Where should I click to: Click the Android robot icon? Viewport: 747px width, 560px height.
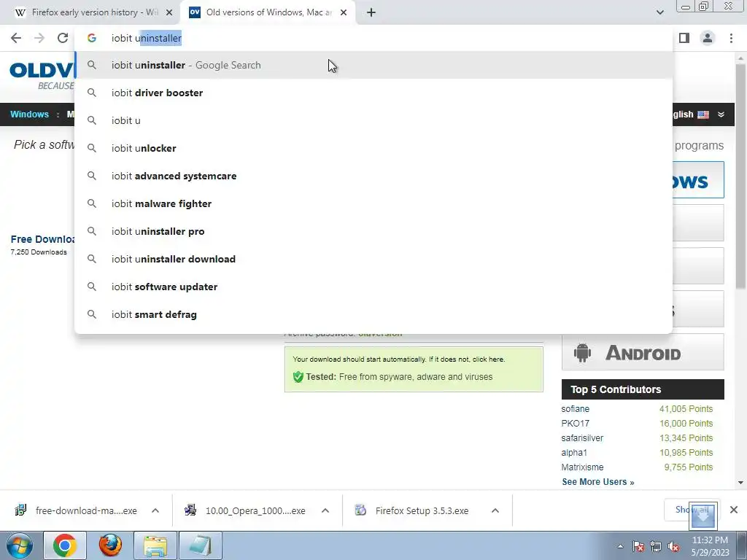point(582,353)
